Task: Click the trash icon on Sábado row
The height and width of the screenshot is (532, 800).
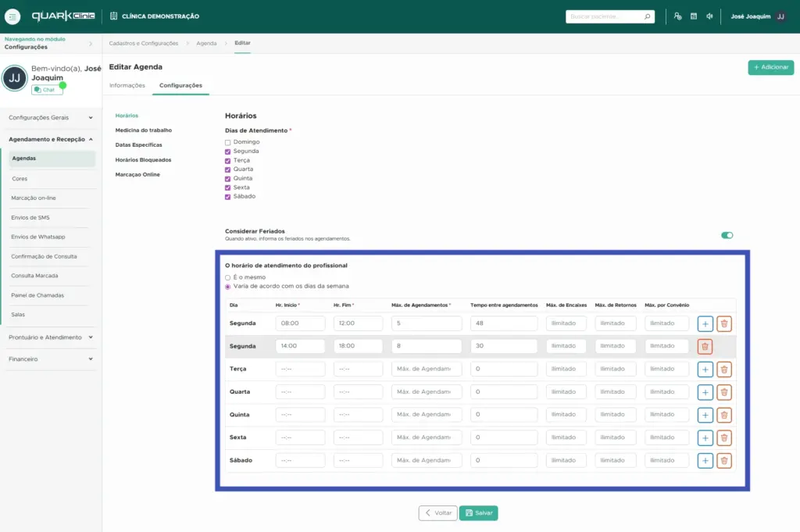Action: click(724, 461)
